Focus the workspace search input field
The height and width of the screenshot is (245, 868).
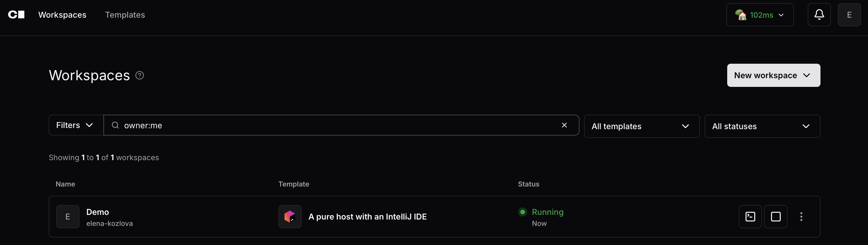[x=337, y=125]
